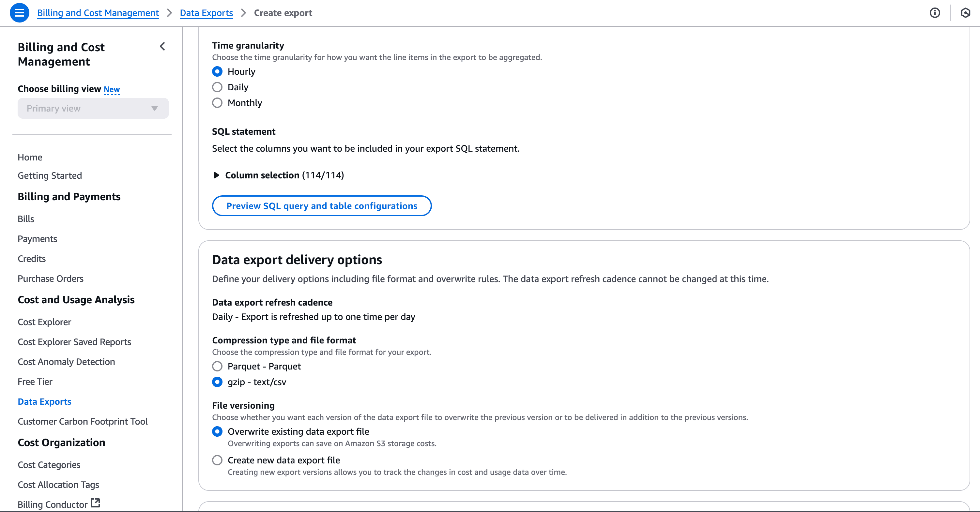Image resolution: width=980 pixels, height=512 pixels.
Task: Select Hourly time granularity radio
Action: [217, 71]
